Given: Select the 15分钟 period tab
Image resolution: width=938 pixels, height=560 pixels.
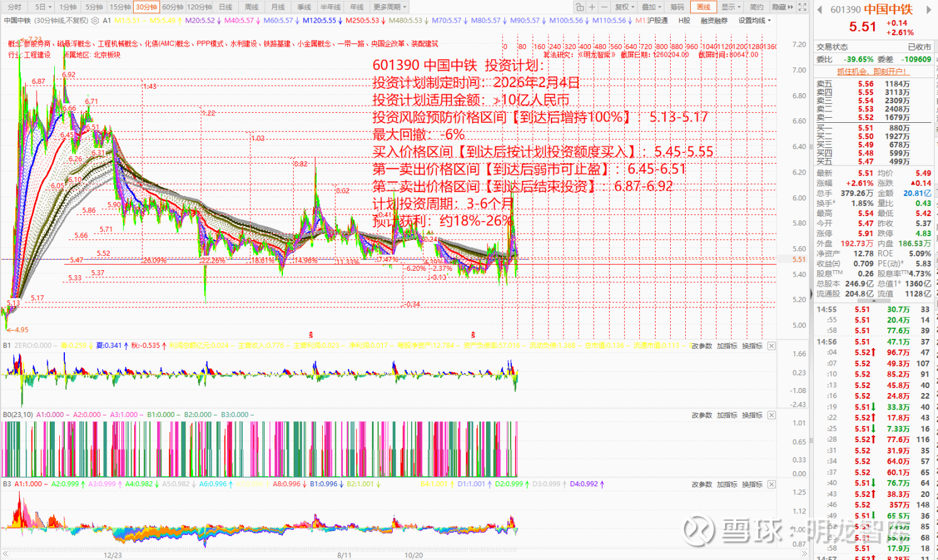Looking at the screenshot, I should [120, 7].
